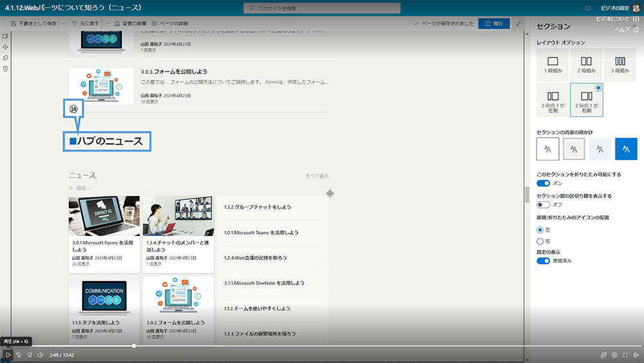The height and width of the screenshot is (363, 644).
Task: Toggle collapsible section switch (オン)
Action: [544, 183]
